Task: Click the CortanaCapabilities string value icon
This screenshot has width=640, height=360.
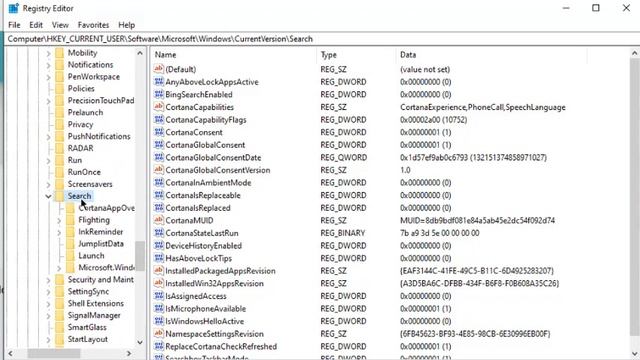Action: point(159,107)
